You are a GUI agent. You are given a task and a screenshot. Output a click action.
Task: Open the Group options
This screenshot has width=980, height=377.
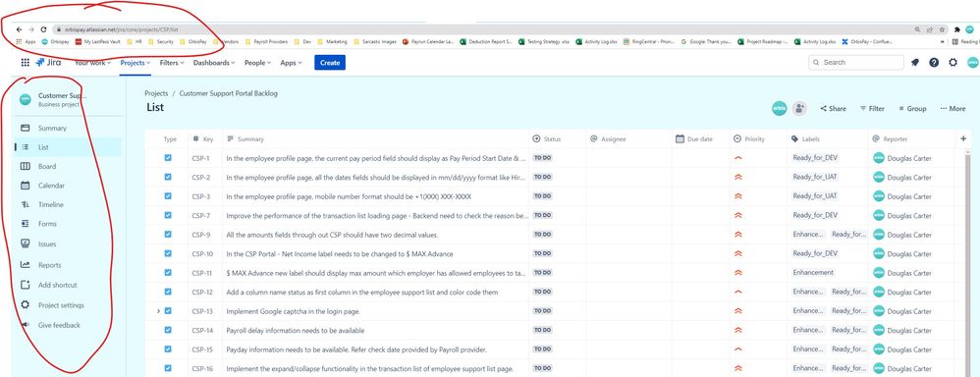(912, 109)
